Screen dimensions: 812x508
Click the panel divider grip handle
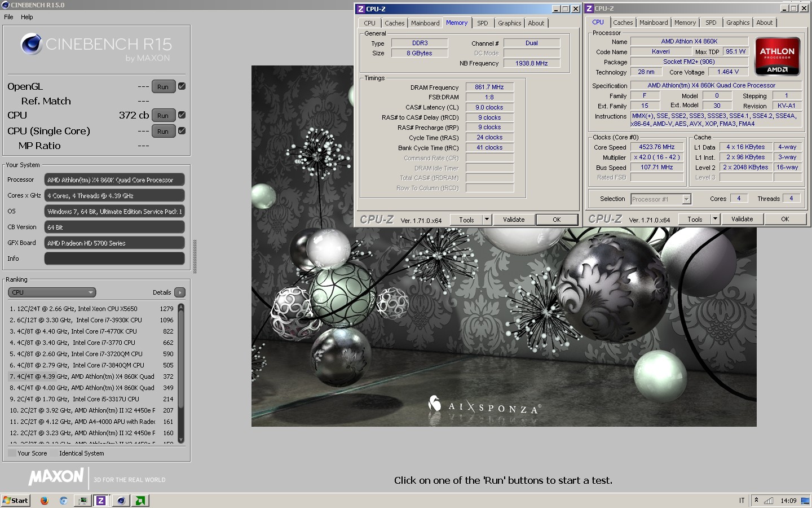(x=195, y=257)
